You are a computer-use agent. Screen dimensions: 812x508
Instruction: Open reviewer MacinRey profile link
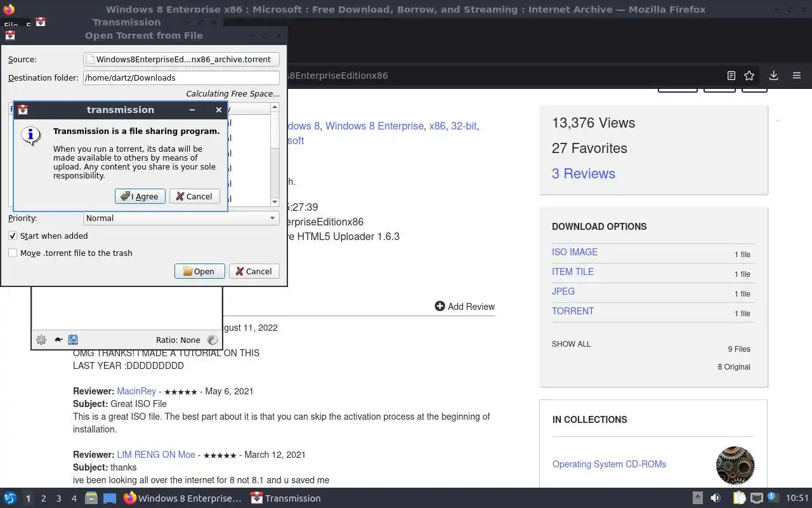click(x=136, y=391)
